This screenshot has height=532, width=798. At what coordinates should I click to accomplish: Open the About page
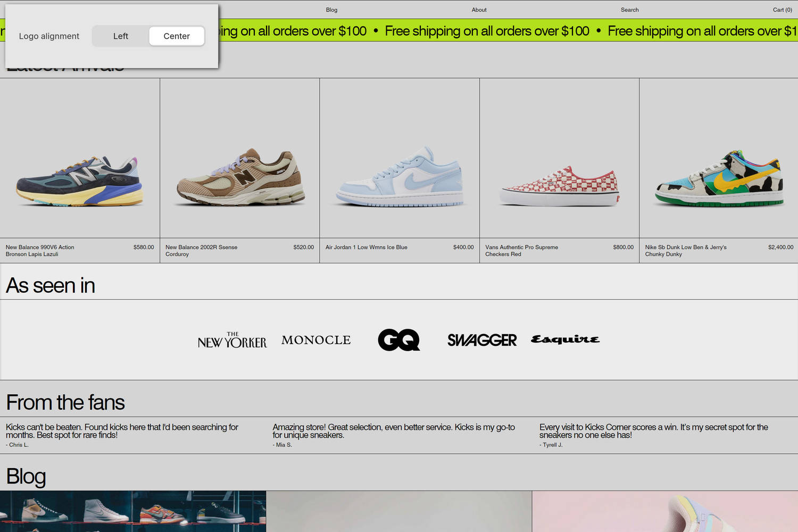click(479, 10)
